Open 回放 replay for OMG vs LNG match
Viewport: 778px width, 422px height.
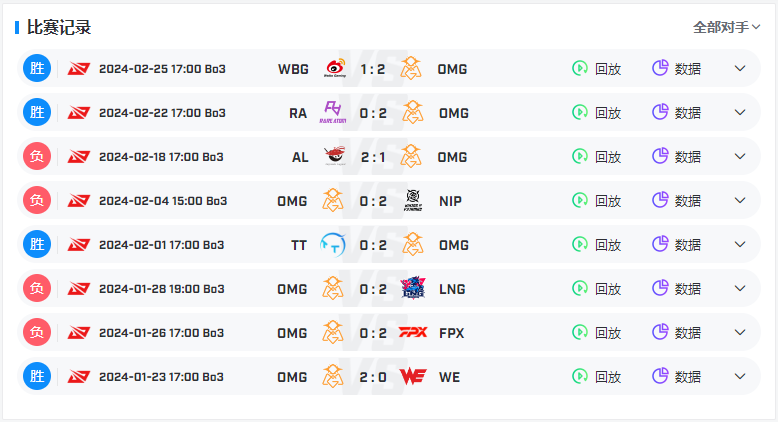tap(596, 288)
